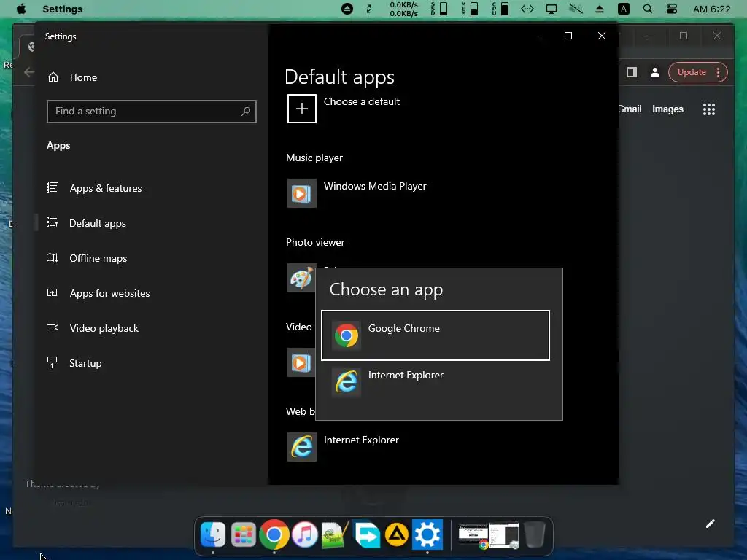Click the Photo viewer heading

[x=315, y=242]
